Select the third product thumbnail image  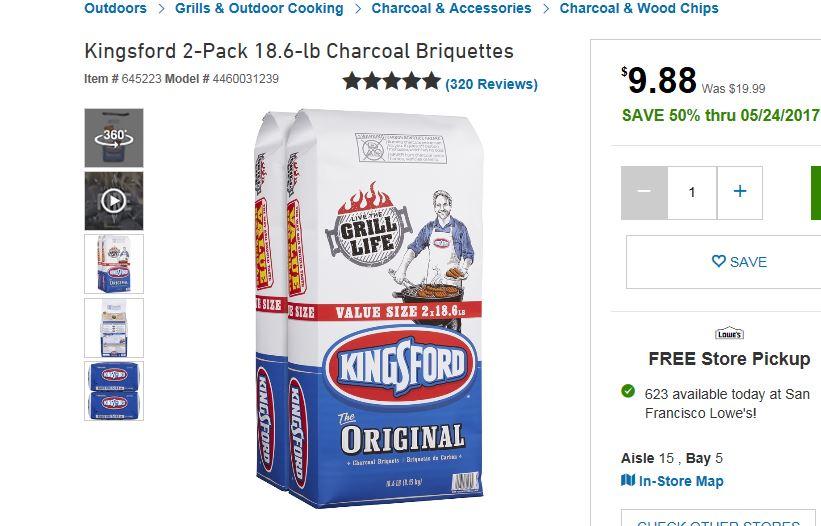[x=114, y=264]
